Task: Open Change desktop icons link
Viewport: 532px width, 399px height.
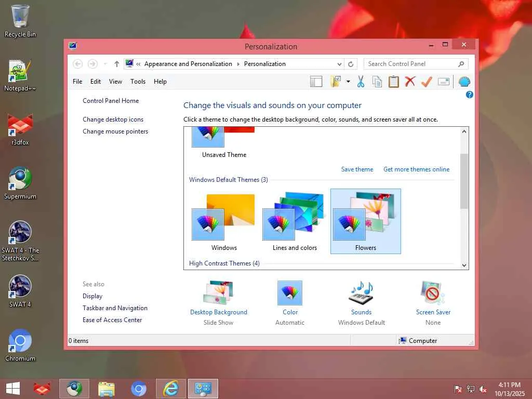Action: (x=113, y=119)
